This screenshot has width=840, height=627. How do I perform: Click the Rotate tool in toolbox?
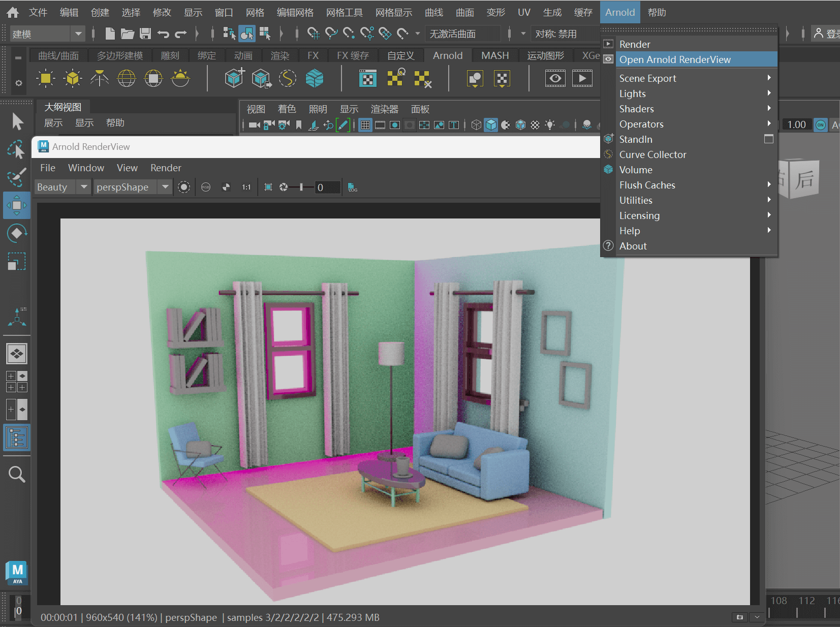pos(17,233)
